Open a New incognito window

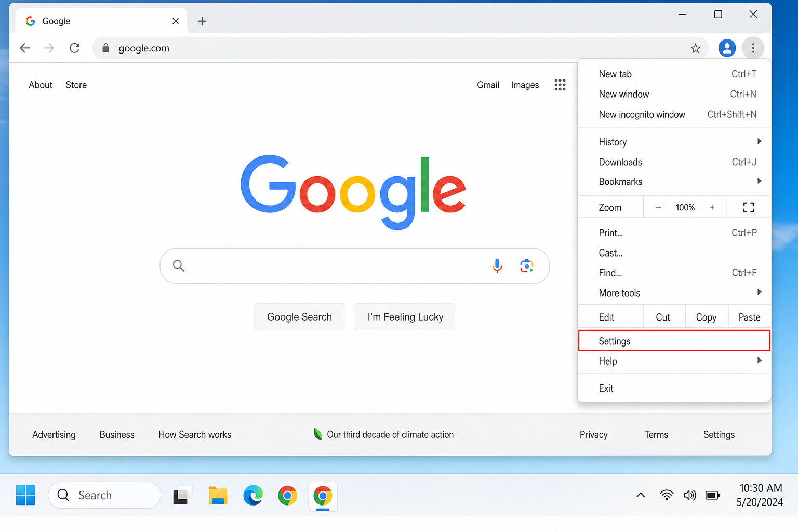(674, 114)
